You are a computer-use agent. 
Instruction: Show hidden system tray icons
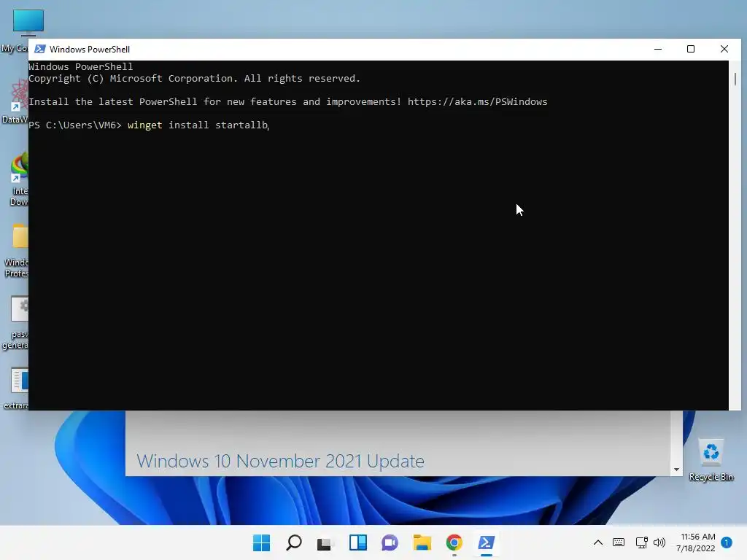click(x=598, y=542)
